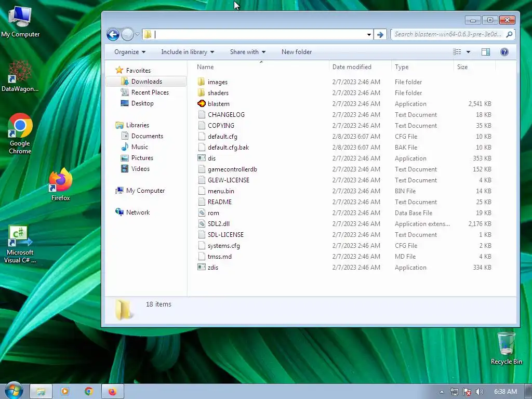The image size is (532, 399).
Task: Select My Computer desktop icon
Action: pos(20,21)
